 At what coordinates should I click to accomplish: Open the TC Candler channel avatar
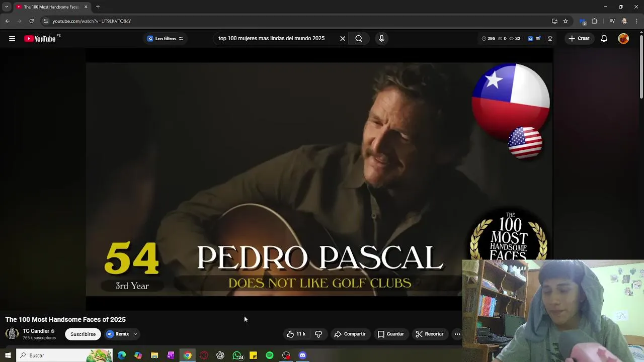click(12, 334)
